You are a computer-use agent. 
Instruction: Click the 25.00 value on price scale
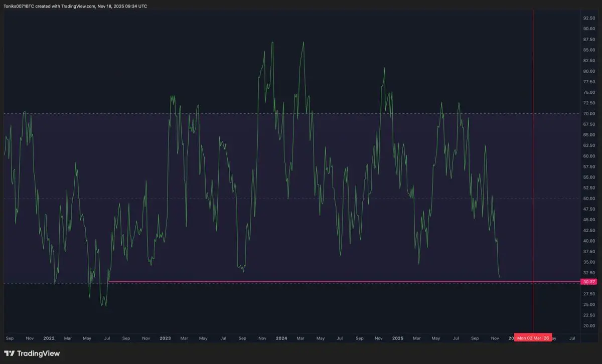(x=588, y=305)
